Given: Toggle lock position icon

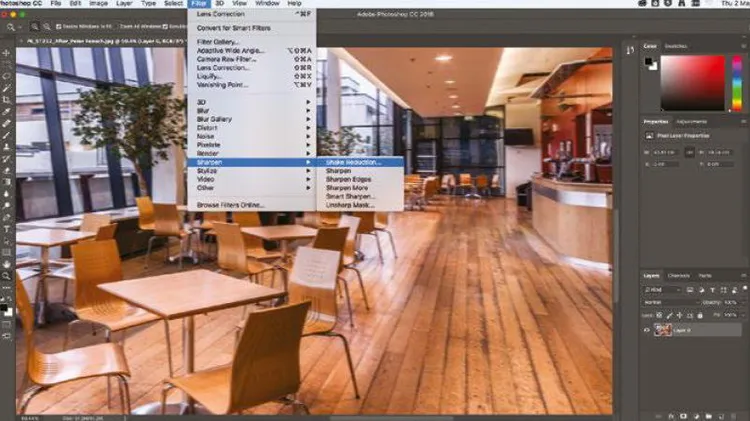Looking at the screenshot, I should click(x=679, y=315).
